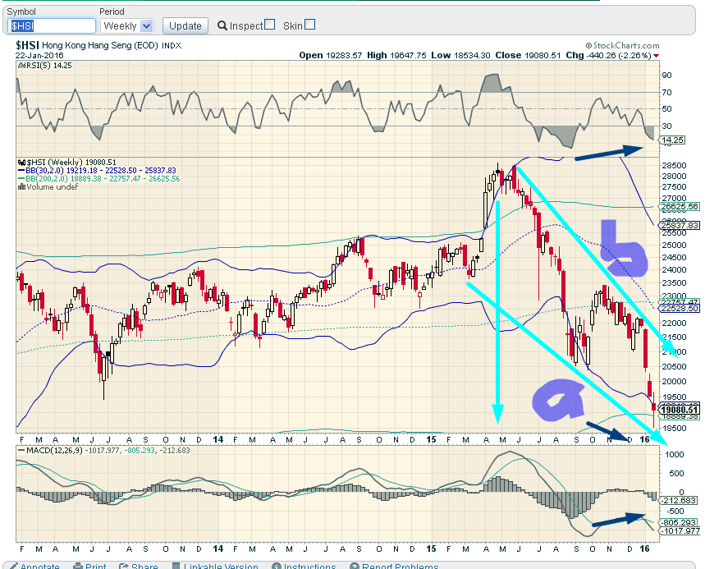Click the Symbol input field containing $HSI
Screen dimensions: 728x569
tap(52, 26)
